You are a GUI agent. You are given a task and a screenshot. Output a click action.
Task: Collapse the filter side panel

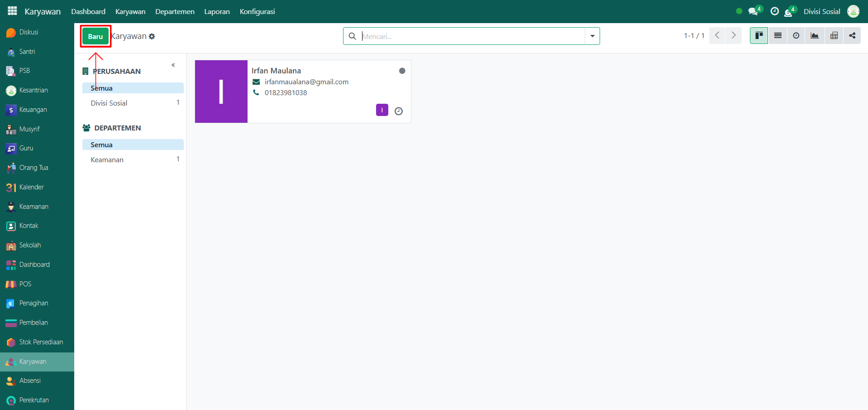click(173, 65)
